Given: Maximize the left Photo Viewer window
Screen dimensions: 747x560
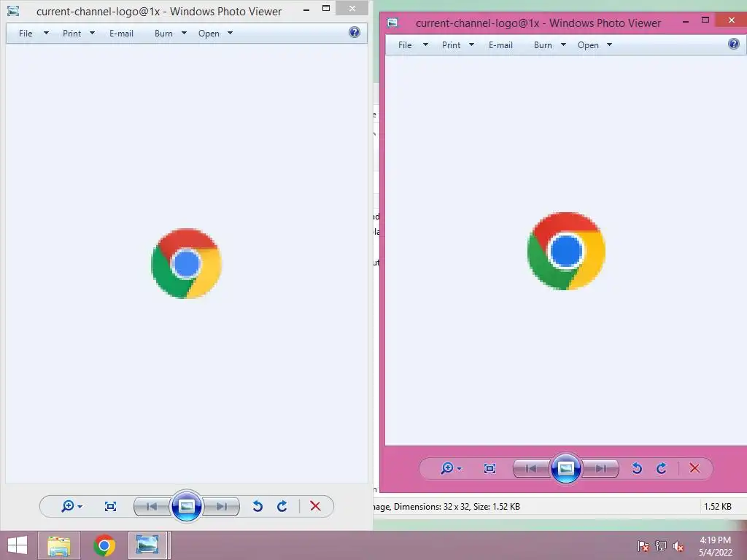Looking at the screenshot, I should 326,8.
